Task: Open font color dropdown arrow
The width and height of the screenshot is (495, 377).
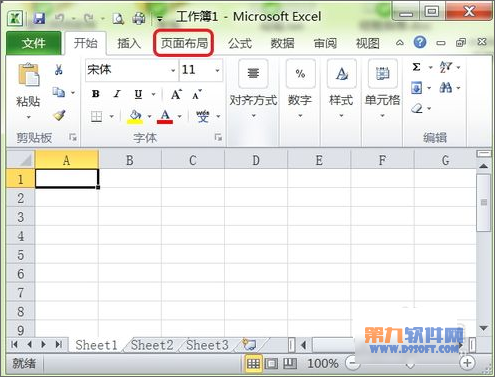Action: [x=180, y=116]
